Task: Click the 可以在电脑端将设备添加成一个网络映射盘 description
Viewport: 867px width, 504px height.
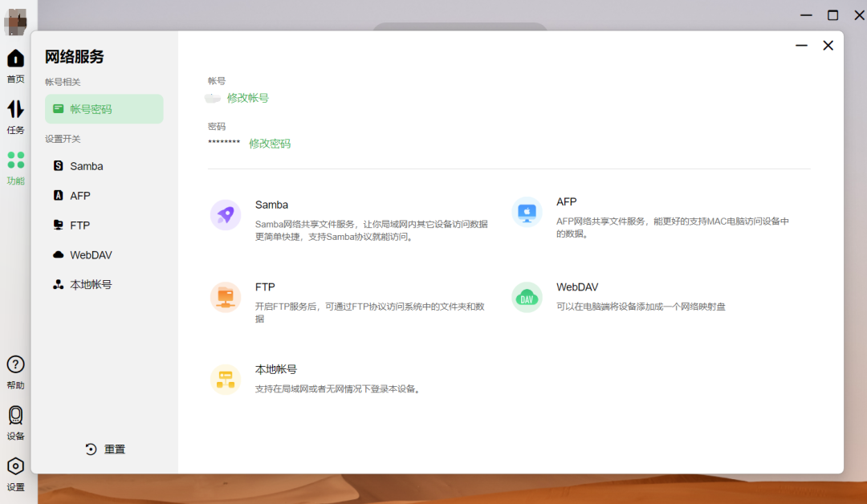Action: coord(641,307)
